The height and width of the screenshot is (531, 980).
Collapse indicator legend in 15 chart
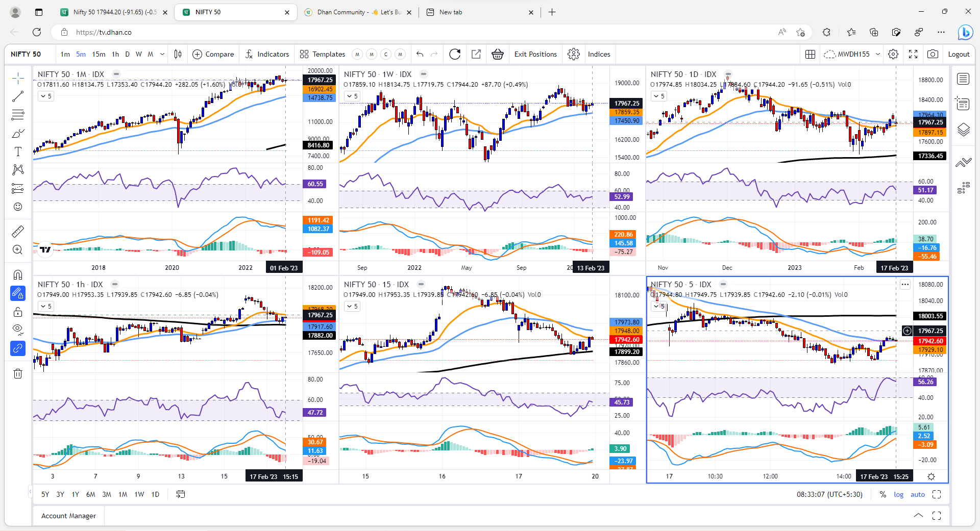tap(352, 306)
